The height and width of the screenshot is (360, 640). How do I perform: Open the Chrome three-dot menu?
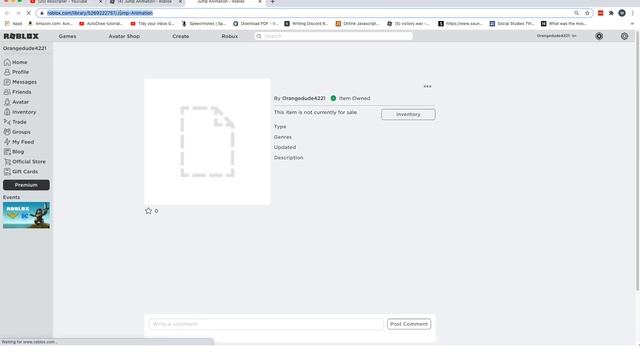click(633, 13)
